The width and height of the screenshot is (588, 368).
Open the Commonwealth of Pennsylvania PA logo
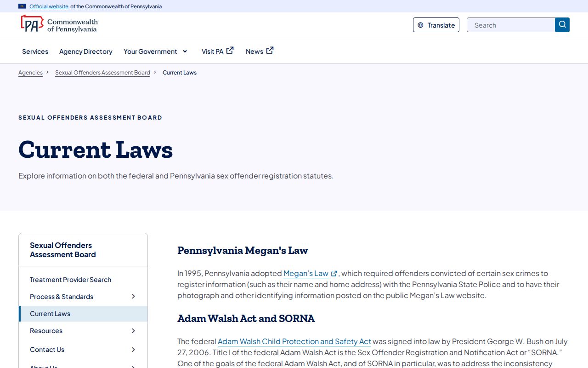[59, 23]
